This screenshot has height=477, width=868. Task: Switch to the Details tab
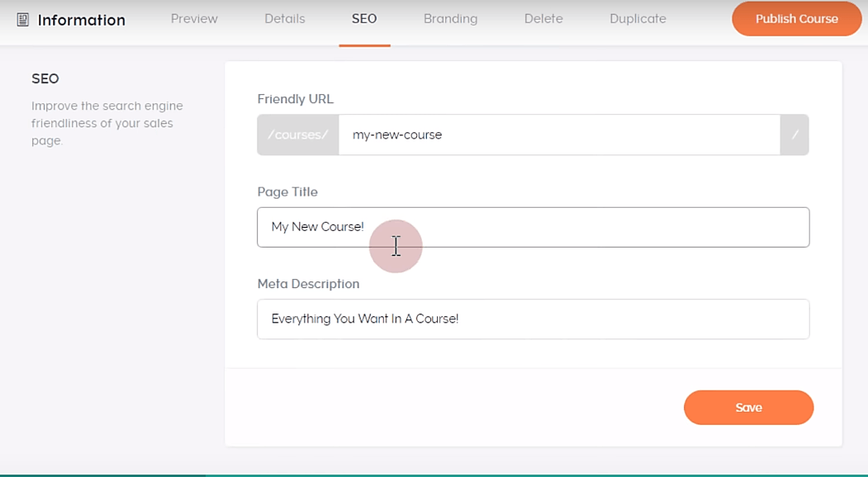tap(284, 19)
